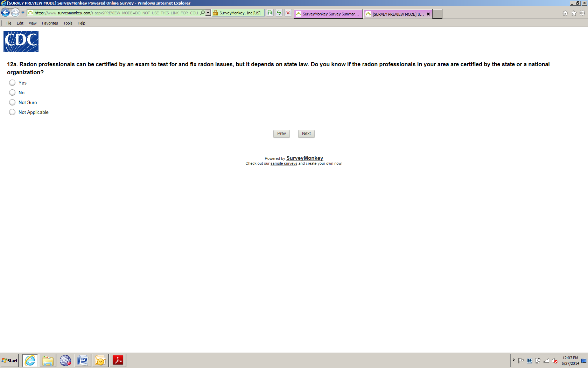Open the Tools menu
The width and height of the screenshot is (588, 368).
[x=68, y=23]
